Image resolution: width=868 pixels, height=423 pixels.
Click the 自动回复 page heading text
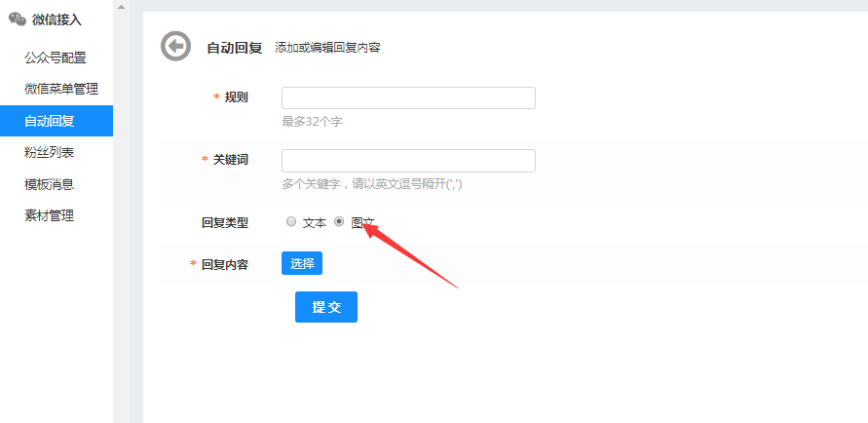pyautogui.click(x=234, y=47)
